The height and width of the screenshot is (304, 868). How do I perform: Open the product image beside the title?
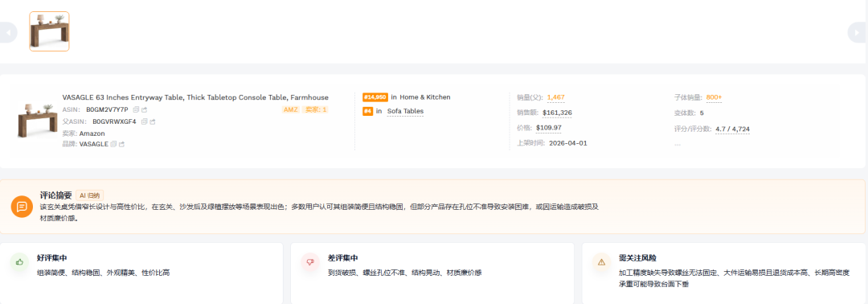click(x=38, y=120)
